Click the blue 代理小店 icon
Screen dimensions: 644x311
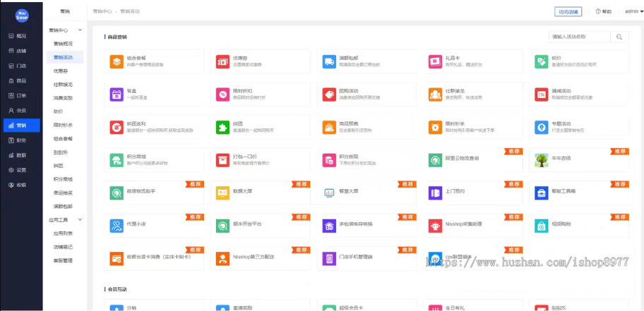point(117,226)
